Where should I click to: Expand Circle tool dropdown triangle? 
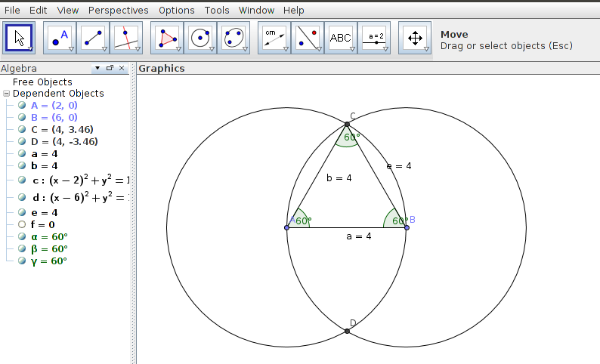[212, 49]
